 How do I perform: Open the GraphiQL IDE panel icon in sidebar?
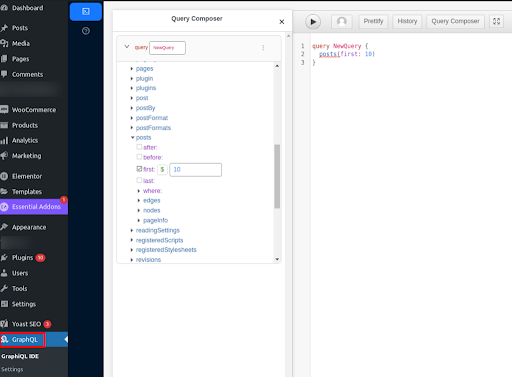86,12
